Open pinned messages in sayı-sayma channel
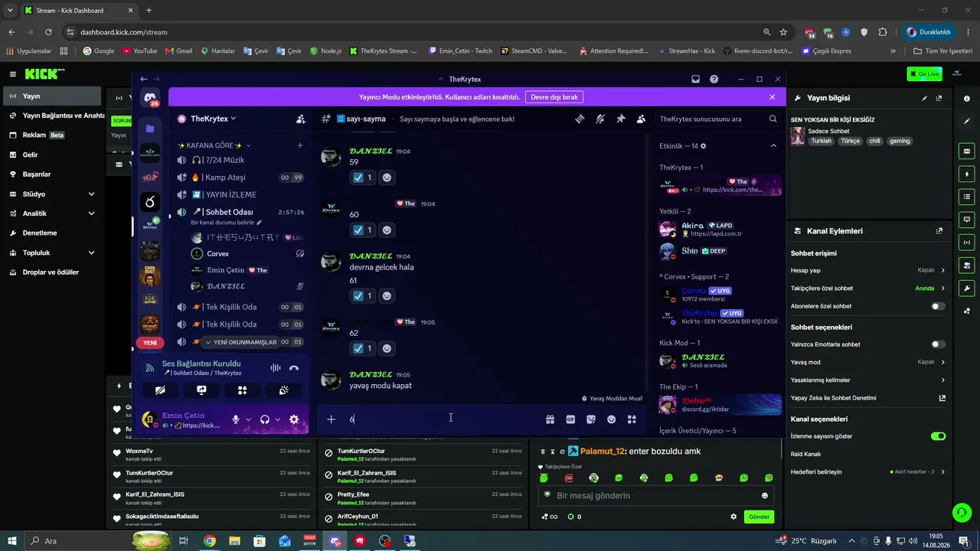The width and height of the screenshot is (980, 551). [621, 119]
